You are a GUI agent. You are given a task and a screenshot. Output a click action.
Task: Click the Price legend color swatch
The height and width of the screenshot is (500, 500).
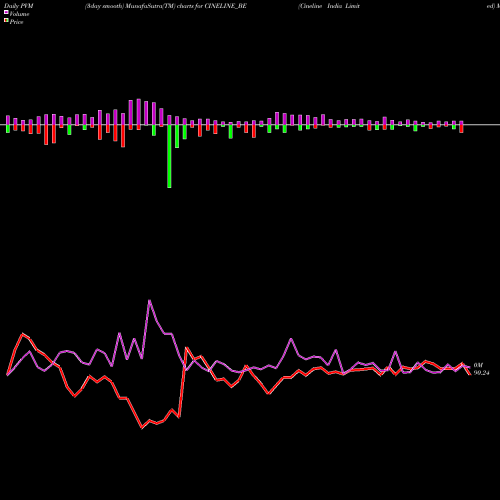pyautogui.click(x=6, y=21)
